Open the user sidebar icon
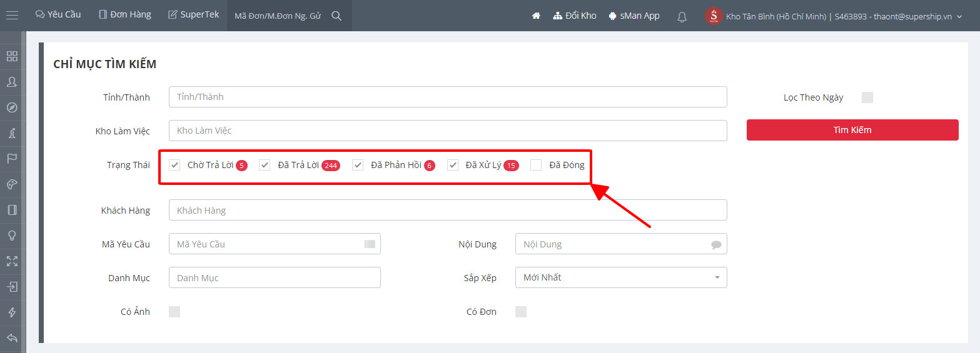 coord(12,82)
